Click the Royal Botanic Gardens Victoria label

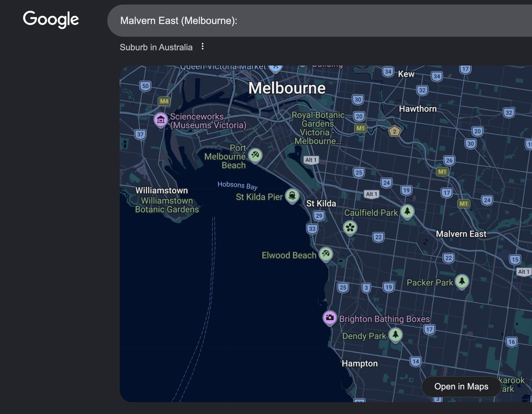click(x=318, y=128)
